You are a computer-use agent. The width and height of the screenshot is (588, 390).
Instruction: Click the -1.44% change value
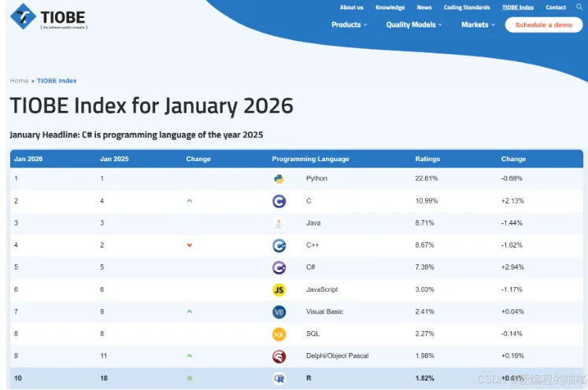click(x=512, y=223)
